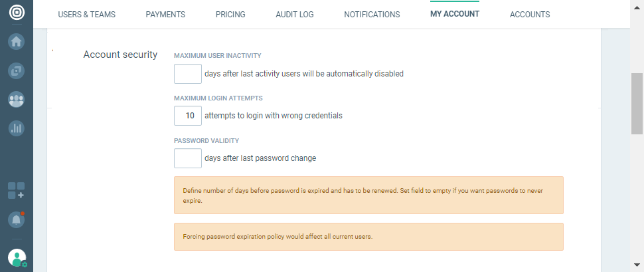644x272 pixels.
Task: Switch to the Users & Teams tab
Action: click(x=86, y=15)
